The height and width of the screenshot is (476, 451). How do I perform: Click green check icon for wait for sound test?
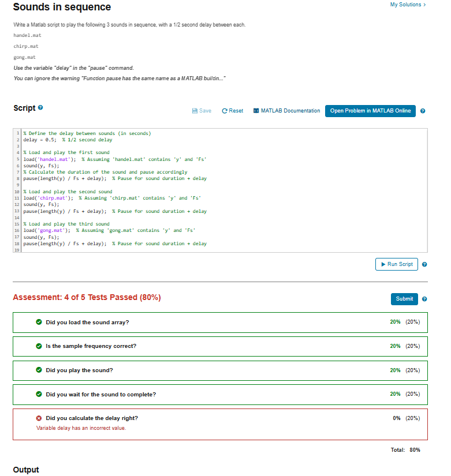[x=39, y=394]
